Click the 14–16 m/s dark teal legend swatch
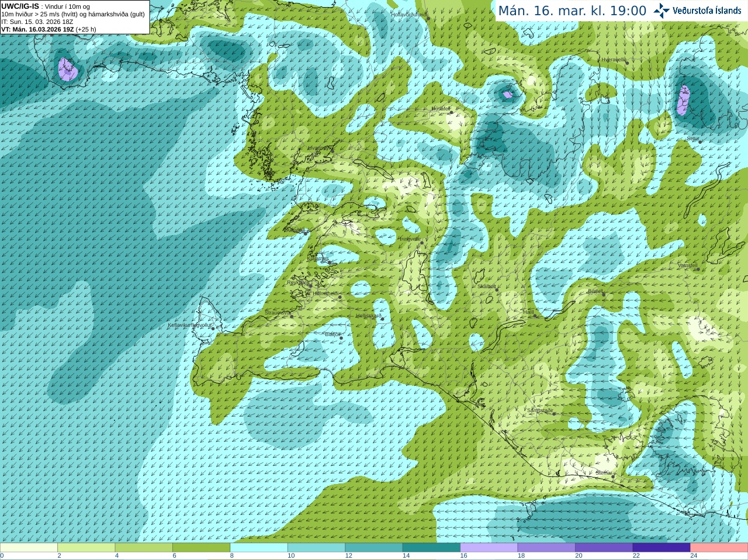 (431, 548)
